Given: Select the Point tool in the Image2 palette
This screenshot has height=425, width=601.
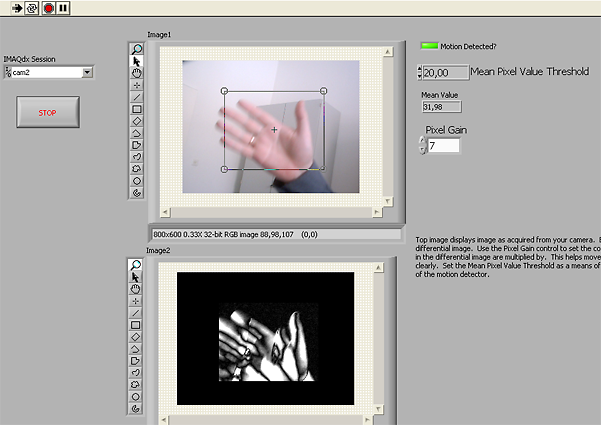Looking at the screenshot, I should (x=135, y=301).
